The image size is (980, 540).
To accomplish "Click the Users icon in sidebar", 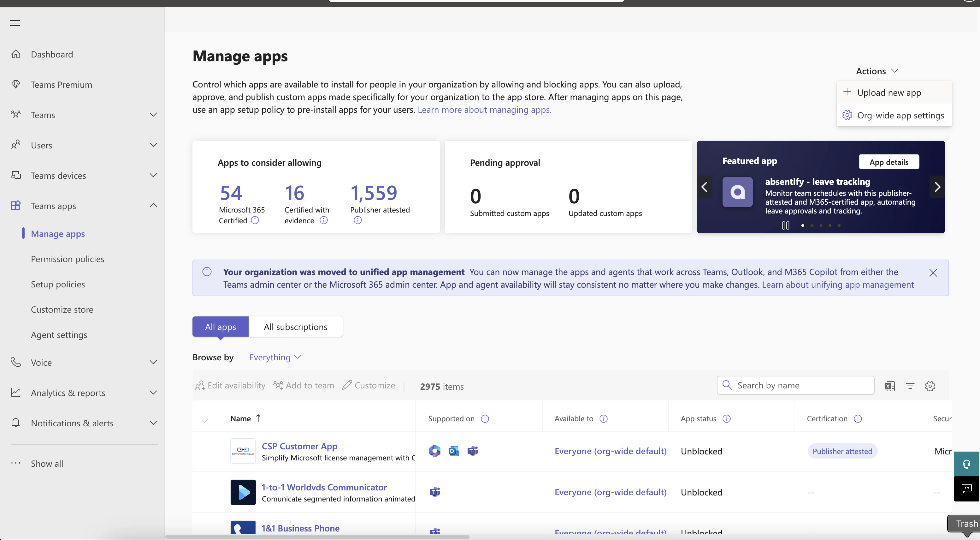I will (x=15, y=145).
